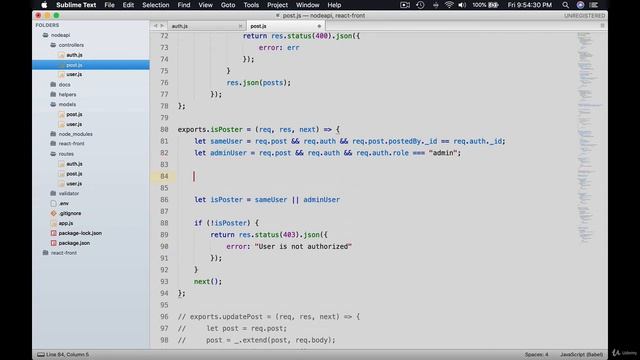The height and width of the screenshot is (360, 640).
Task: Open Spotlight search in menu bar
Action: tap(565, 5)
